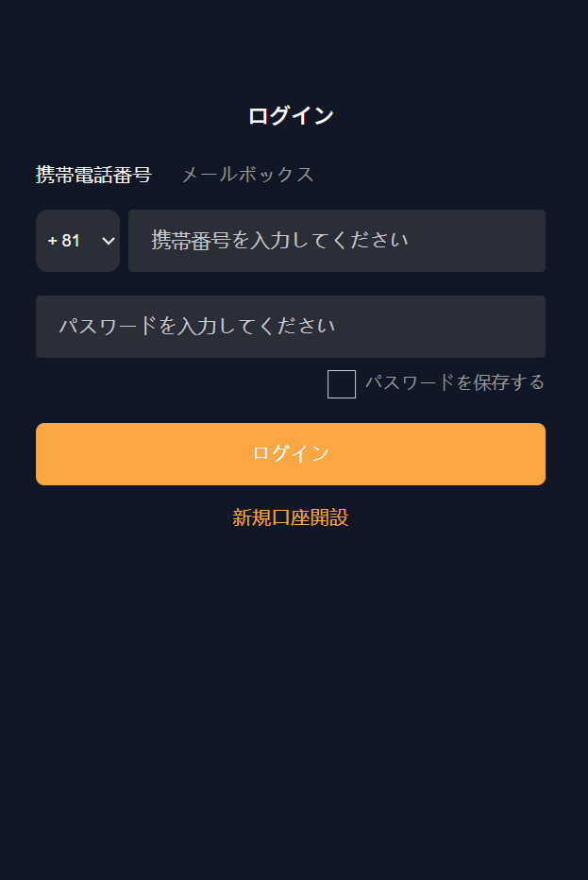Focus the パスワードを入力してください field
Viewport: 588px width, 880px height.
pyautogui.click(x=291, y=327)
